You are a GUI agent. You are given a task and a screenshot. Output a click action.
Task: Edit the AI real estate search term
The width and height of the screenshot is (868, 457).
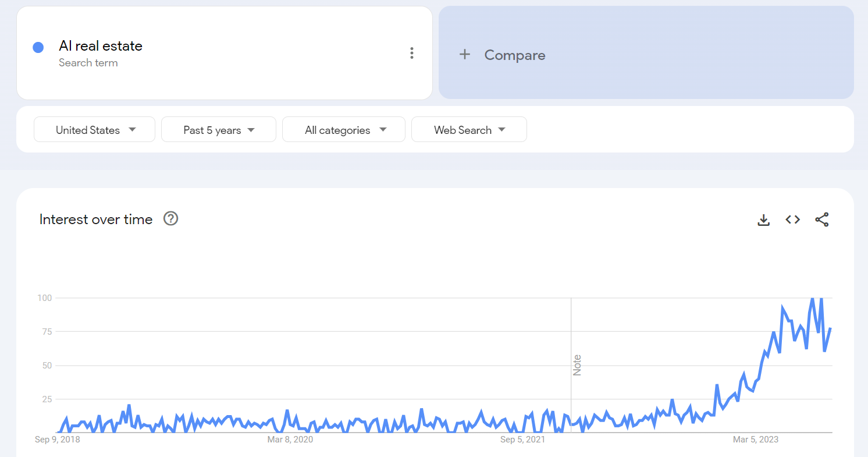coord(101,46)
